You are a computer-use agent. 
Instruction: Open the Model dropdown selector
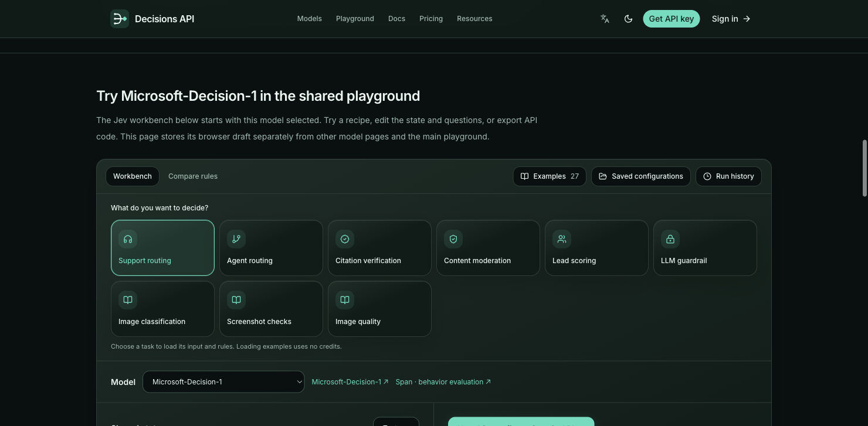(x=223, y=382)
